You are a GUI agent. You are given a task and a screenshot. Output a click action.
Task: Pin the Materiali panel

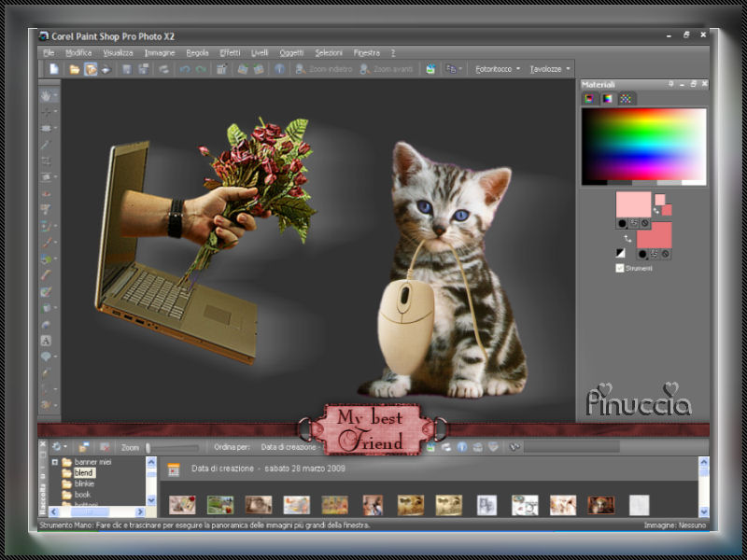[x=670, y=84]
